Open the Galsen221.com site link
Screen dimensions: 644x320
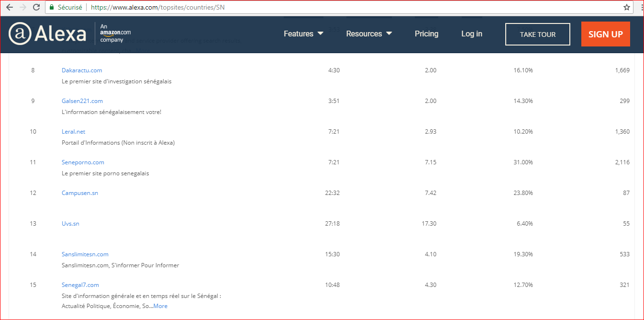click(82, 101)
